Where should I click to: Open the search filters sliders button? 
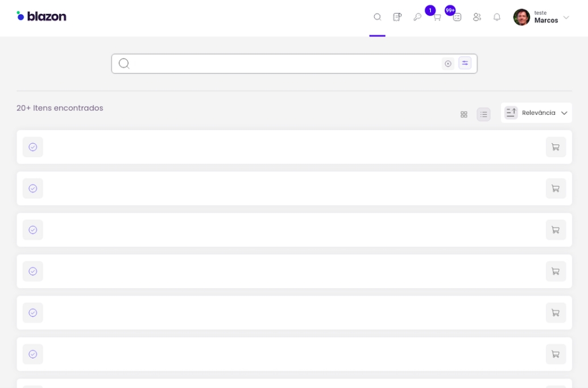coord(465,63)
